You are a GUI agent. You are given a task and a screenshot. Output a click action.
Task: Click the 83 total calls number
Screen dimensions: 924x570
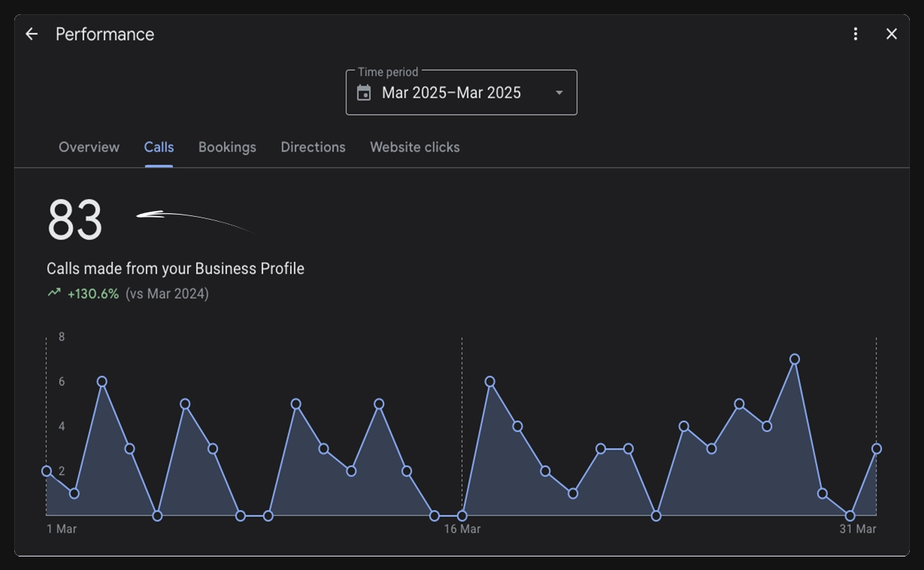point(75,220)
